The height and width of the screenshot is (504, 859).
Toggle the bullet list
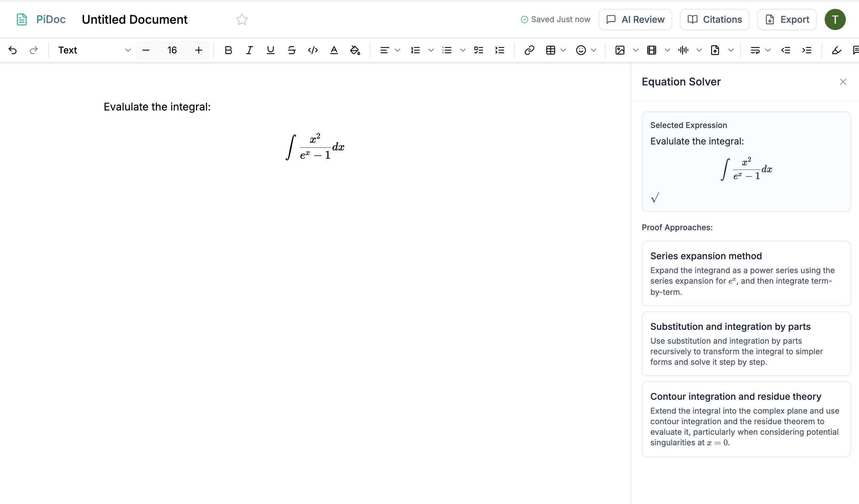[x=447, y=50]
